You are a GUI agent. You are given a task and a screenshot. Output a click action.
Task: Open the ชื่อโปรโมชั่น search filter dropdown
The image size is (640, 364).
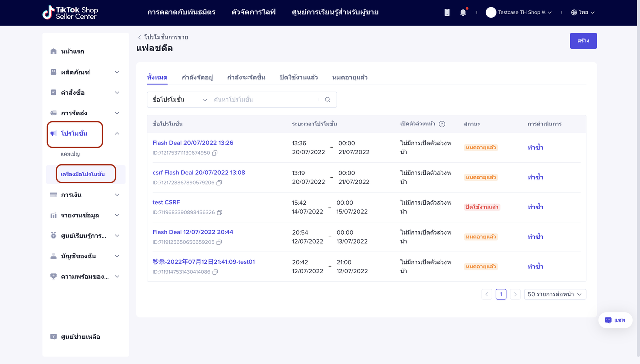(x=180, y=100)
